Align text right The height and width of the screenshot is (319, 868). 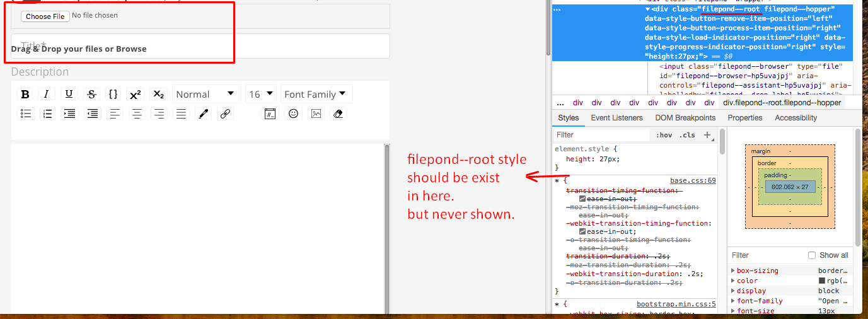(159, 114)
